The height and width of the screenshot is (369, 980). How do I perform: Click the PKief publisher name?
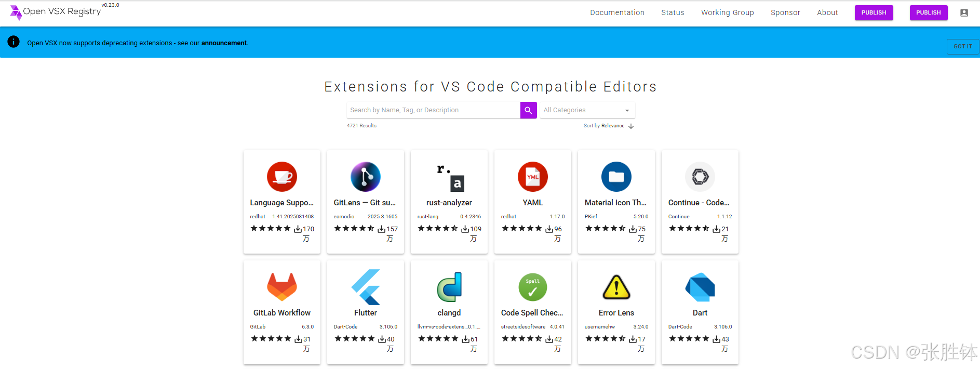(x=591, y=217)
